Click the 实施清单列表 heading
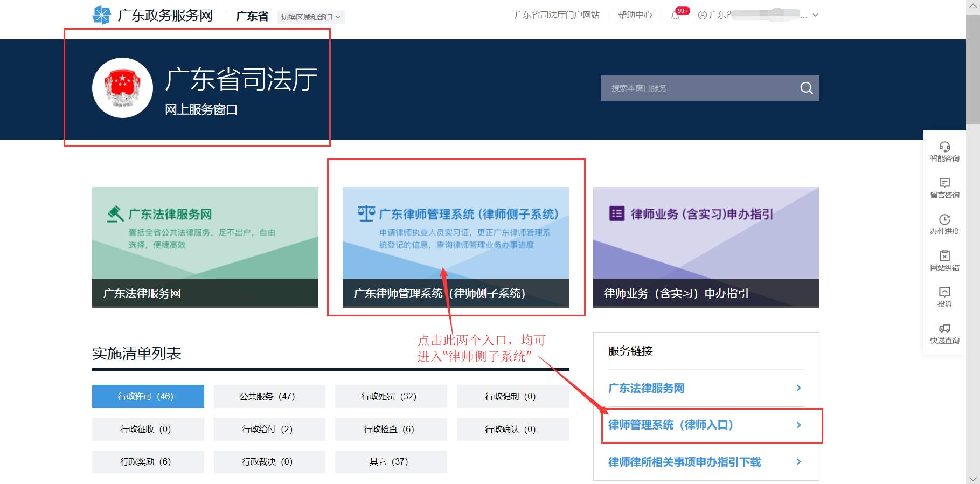Viewport: 980px width, 484px height. [137, 354]
